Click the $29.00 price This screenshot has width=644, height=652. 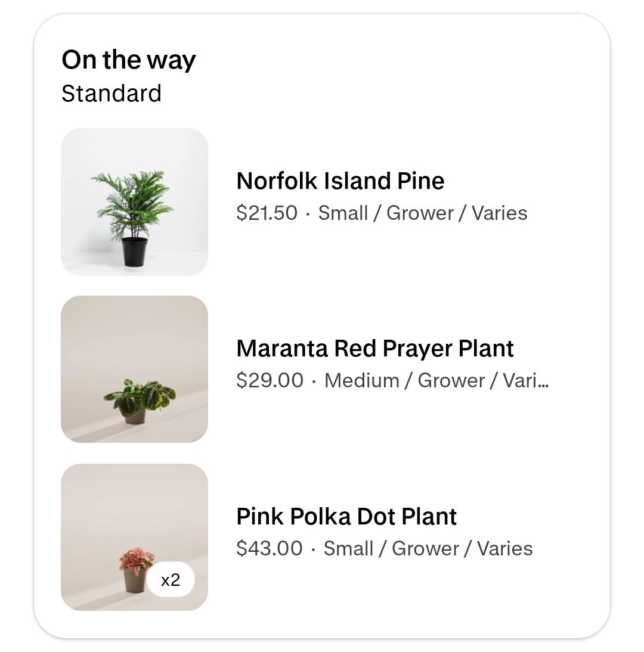pyautogui.click(x=270, y=380)
